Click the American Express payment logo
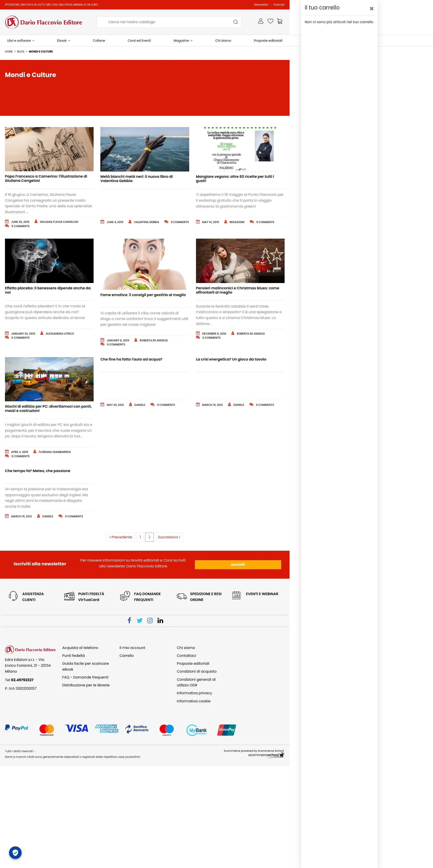Image resolution: width=433 pixels, height=868 pixels. pos(107,729)
